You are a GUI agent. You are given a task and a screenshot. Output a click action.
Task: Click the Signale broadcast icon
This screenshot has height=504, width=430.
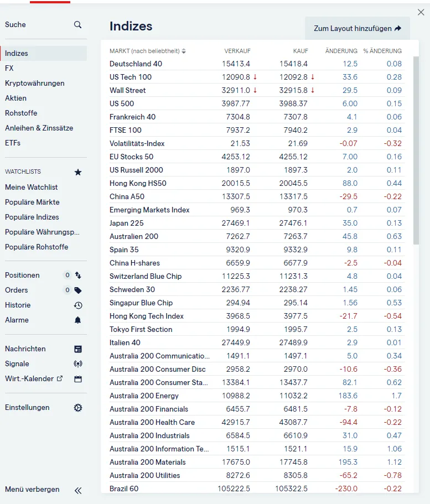click(x=78, y=364)
